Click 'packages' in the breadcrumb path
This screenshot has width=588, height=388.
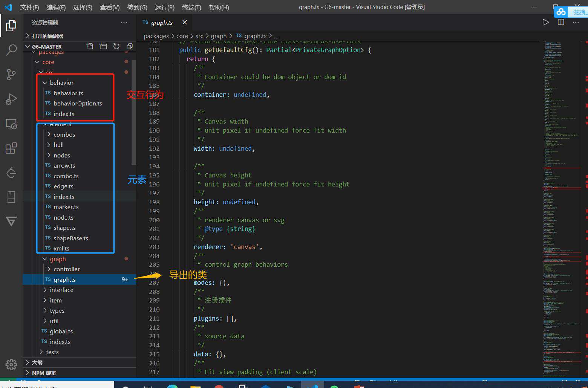pos(156,36)
